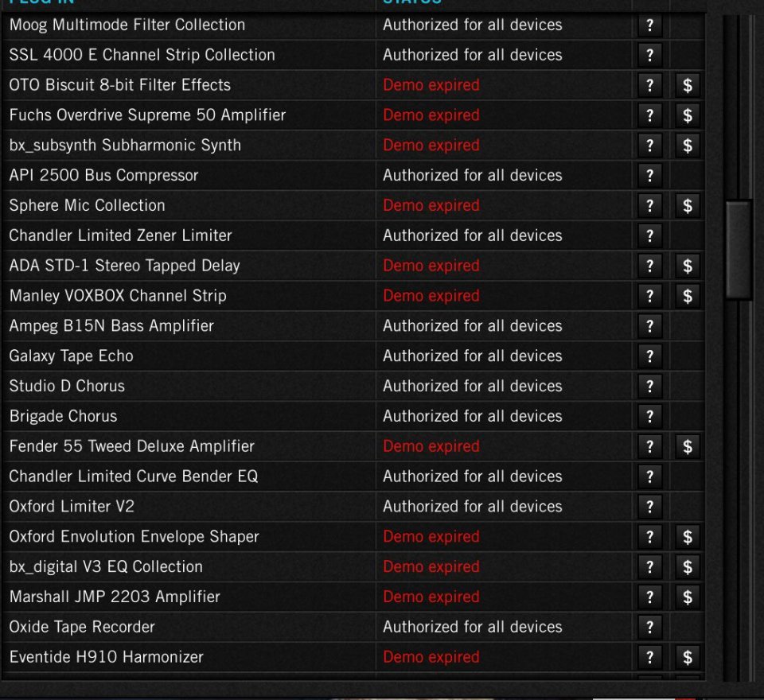
Task: Click the question mark for Galaxy Tape Echo
Action: coord(649,356)
